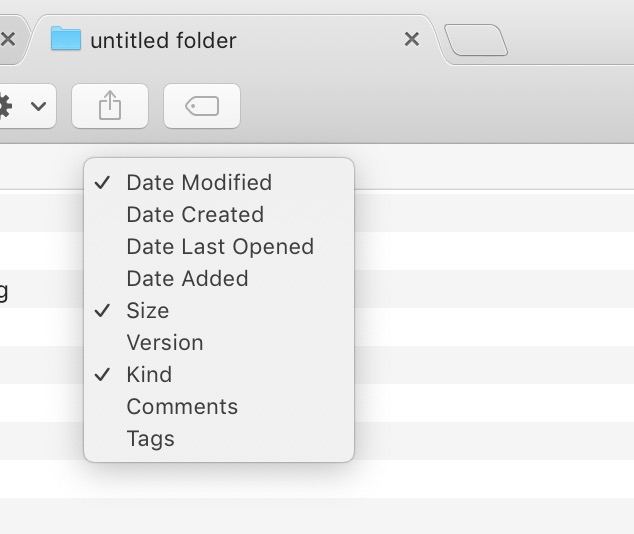Click the Share toolbar icon
The height and width of the screenshot is (534, 634).
tap(110, 106)
